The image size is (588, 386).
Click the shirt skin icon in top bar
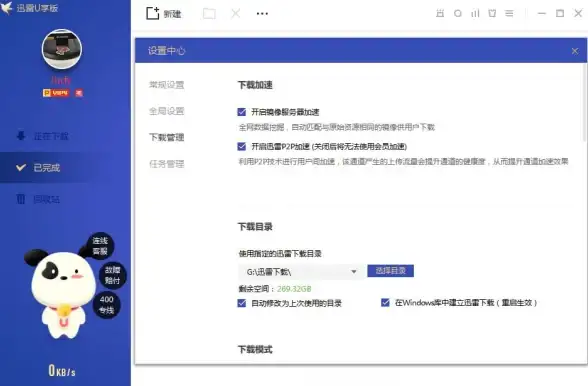[492, 14]
